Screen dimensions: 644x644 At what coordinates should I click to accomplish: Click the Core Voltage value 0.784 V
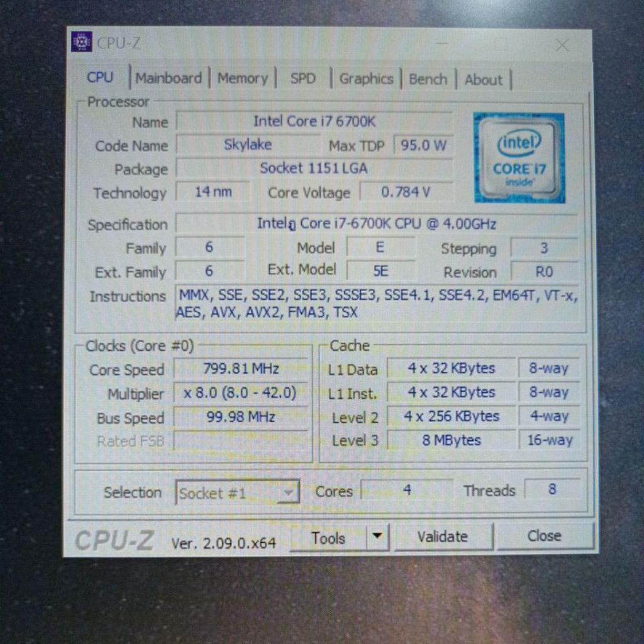(x=406, y=192)
